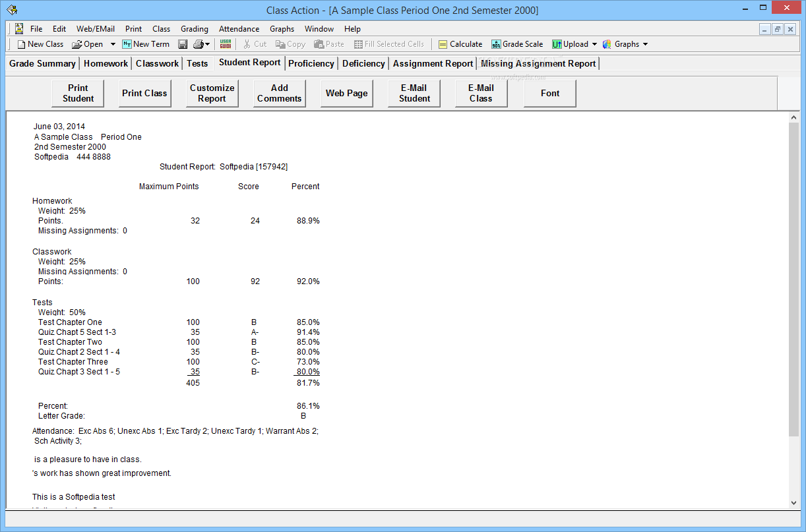Screen dimensions: 806x532
Task: Open the File menu
Action: (x=36, y=29)
